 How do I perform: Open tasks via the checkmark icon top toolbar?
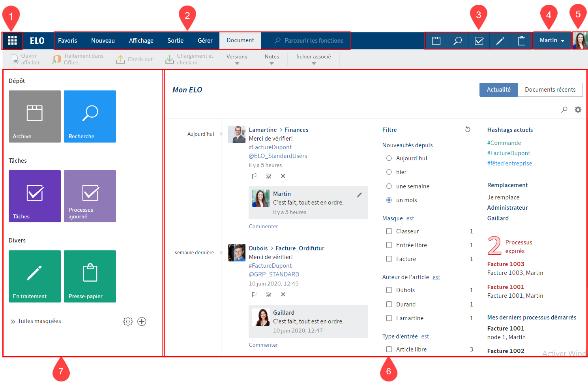coord(479,41)
